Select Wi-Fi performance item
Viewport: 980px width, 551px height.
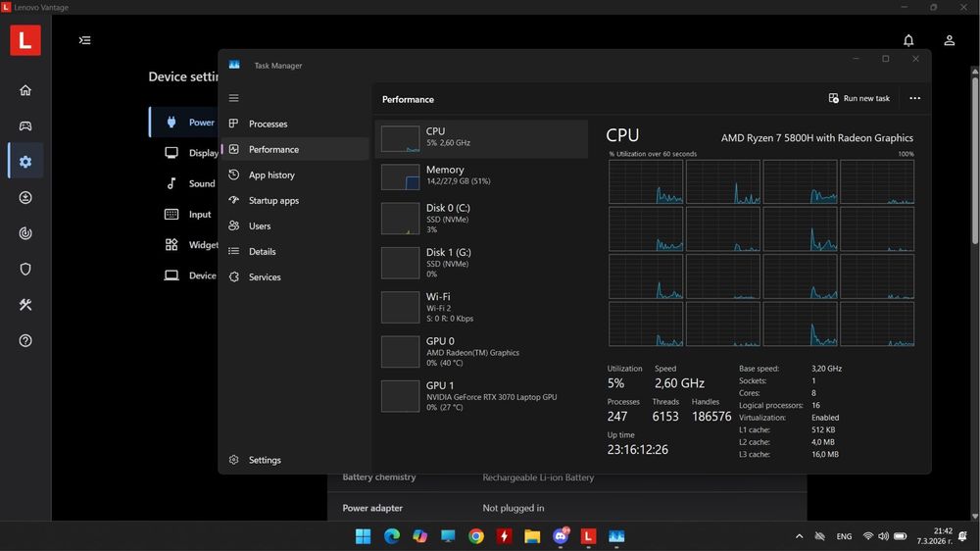coord(481,307)
